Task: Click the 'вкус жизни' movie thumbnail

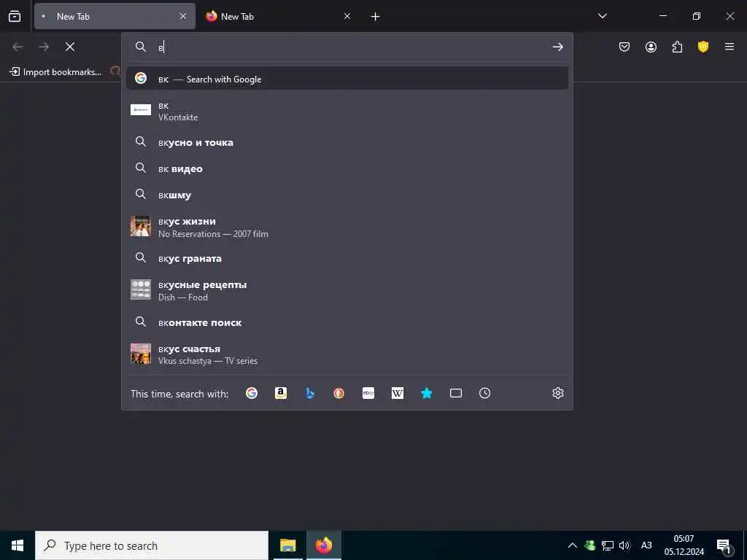Action: coord(141,226)
